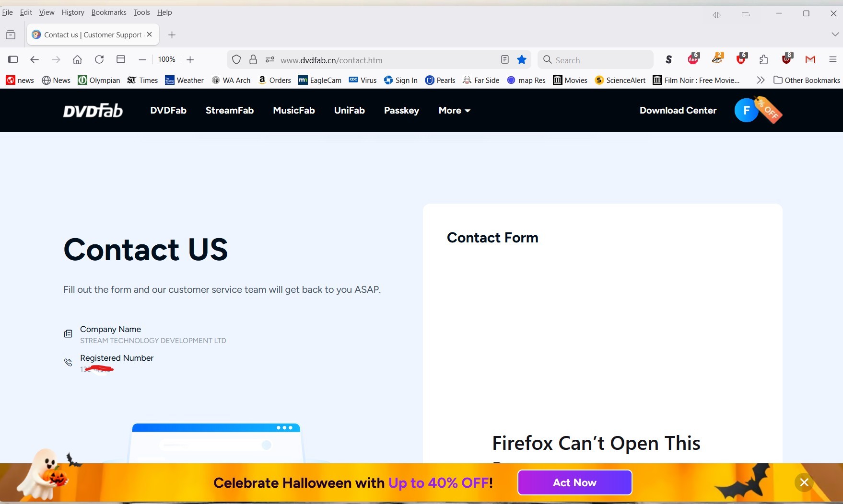
Task: Open the Pearls bookmark
Action: (x=440, y=80)
